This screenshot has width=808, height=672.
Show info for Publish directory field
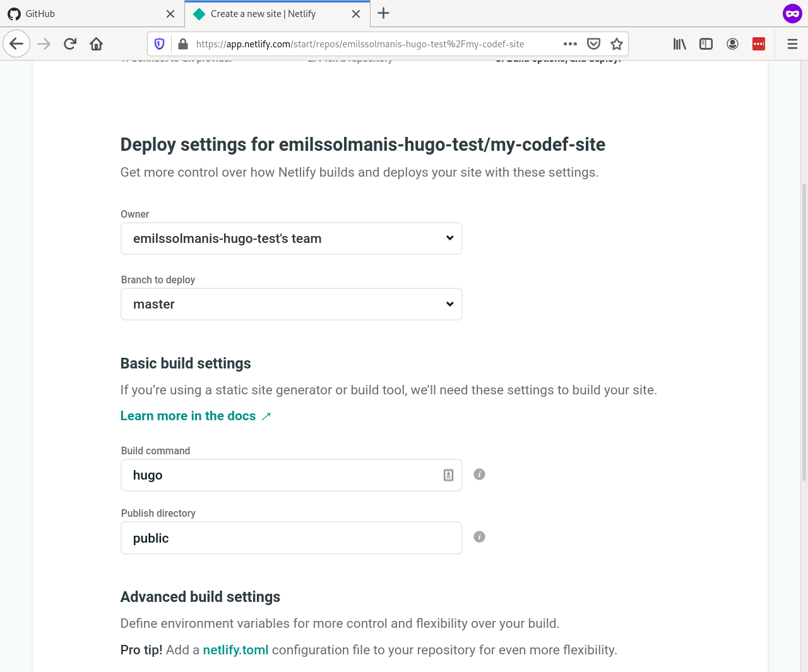[x=479, y=537]
